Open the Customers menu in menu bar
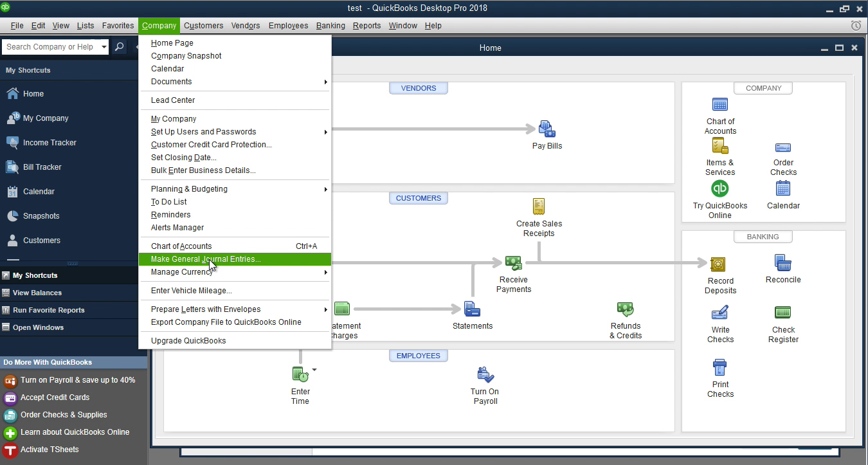 [x=203, y=26]
